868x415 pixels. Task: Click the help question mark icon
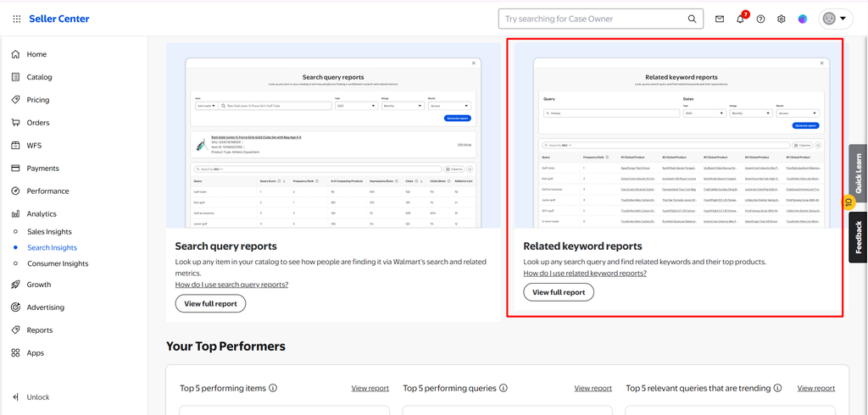(x=760, y=19)
